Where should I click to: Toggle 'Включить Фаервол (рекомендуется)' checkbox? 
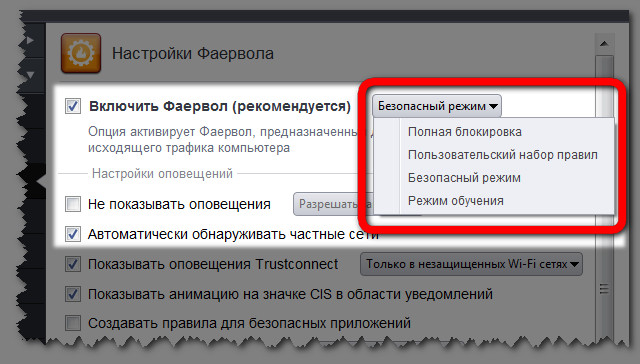pos(73,106)
